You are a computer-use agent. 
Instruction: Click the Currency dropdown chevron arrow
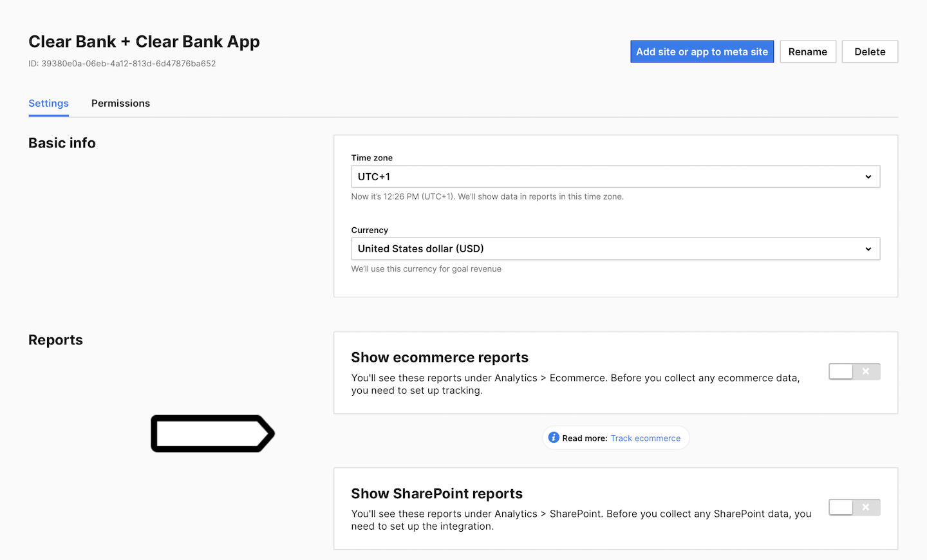868,249
